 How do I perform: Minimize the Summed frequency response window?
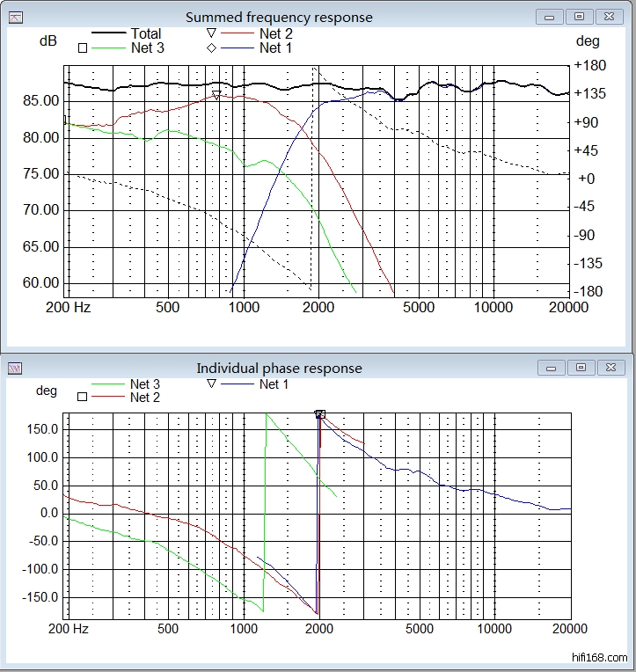point(555,17)
